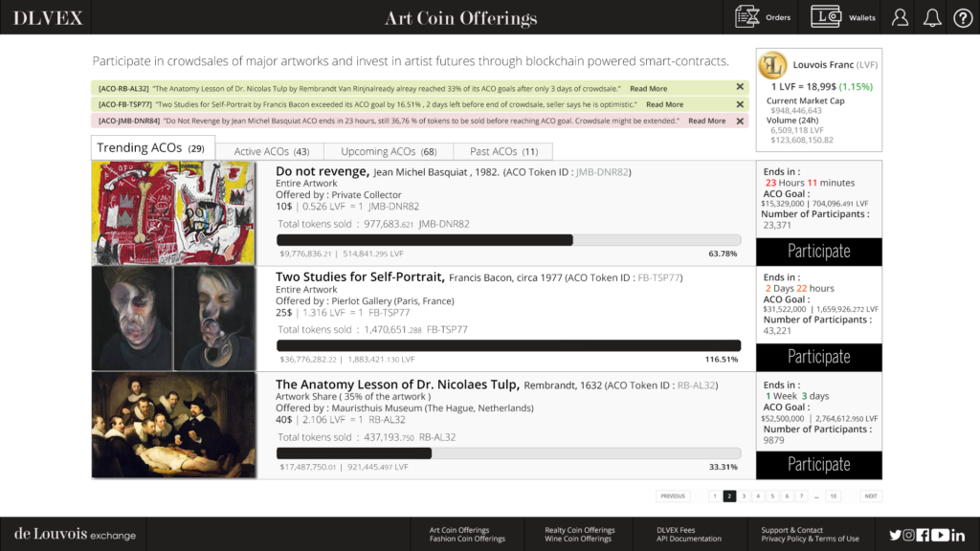Participate in The Anatomy Lesson ACO

coord(819,464)
